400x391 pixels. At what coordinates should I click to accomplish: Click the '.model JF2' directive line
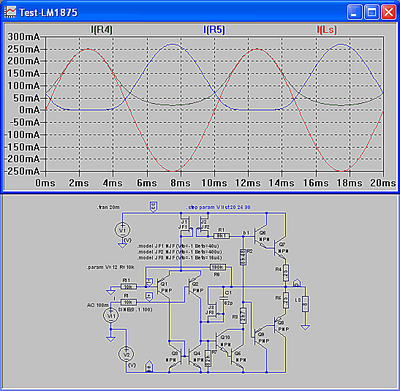pos(180,252)
